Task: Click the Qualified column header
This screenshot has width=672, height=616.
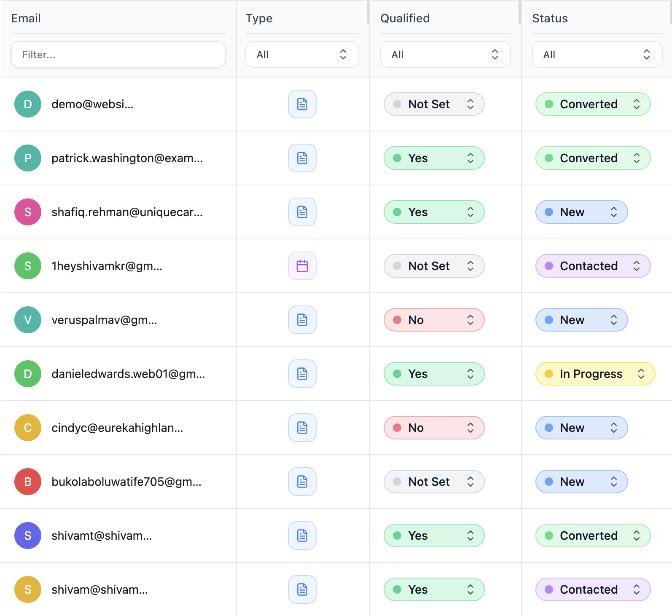Action: [x=405, y=18]
